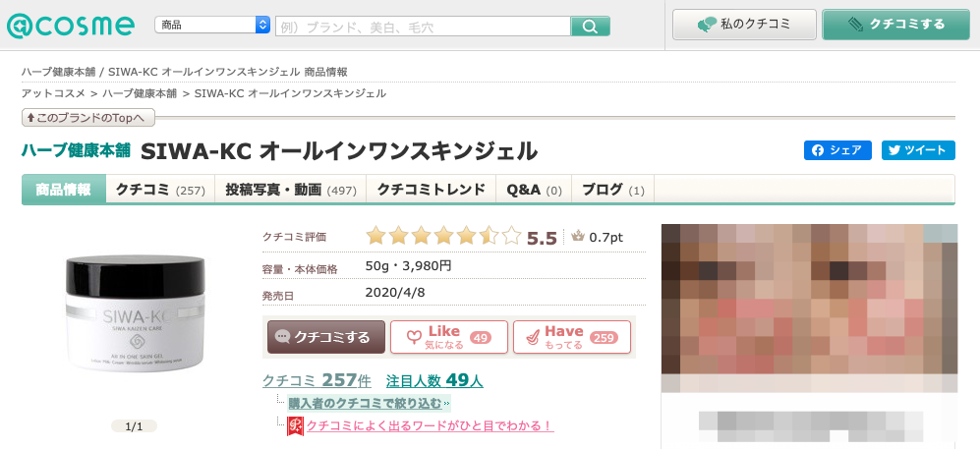Click the green クチコミする header button
The width and height of the screenshot is (980, 449).
click(x=895, y=25)
